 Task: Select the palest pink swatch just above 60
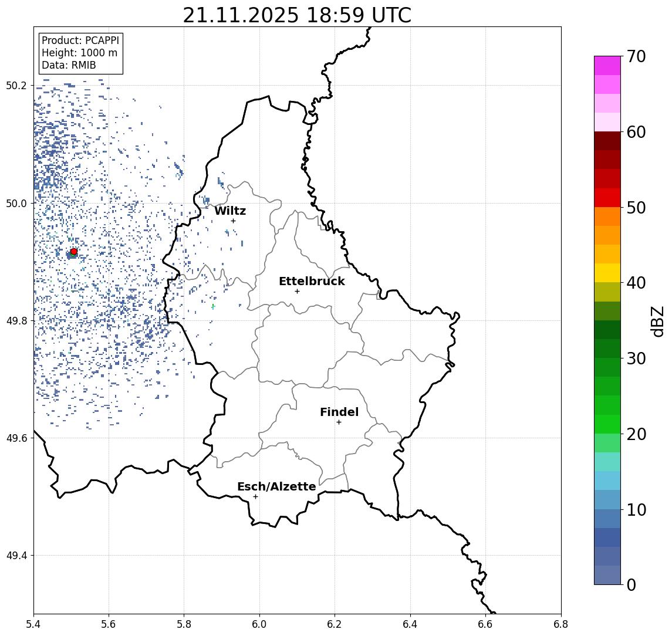click(607, 122)
